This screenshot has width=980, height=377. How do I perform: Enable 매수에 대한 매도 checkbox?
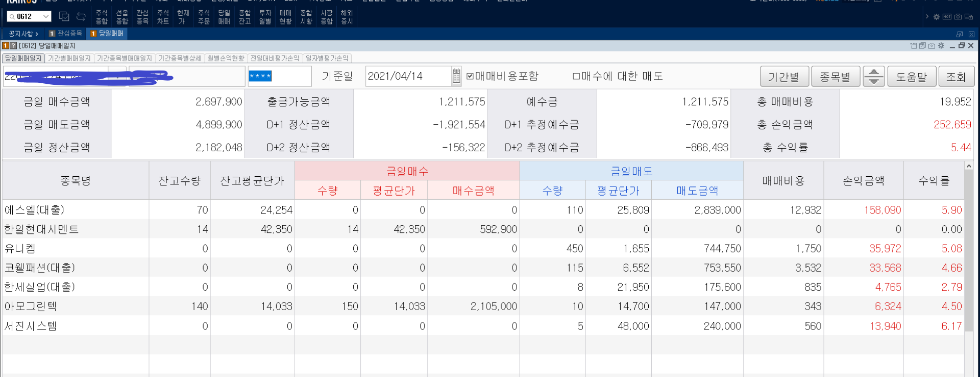pyautogui.click(x=576, y=76)
